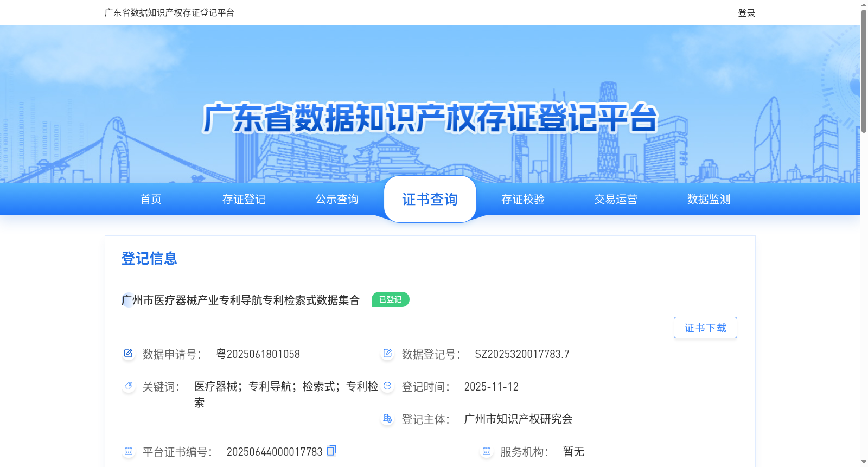Click the 广东省数据知识产权存证登记平台 header title
This screenshot has width=868, height=467.
click(169, 12)
